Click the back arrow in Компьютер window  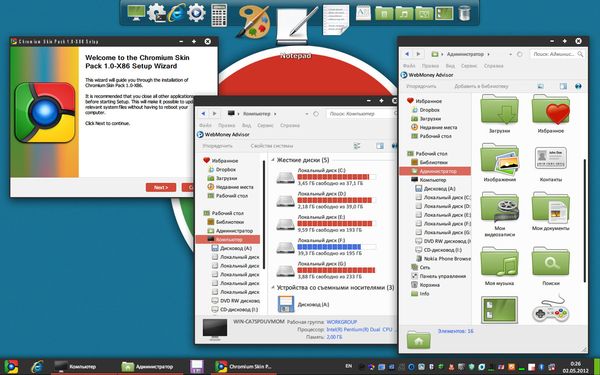[x=203, y=114]
